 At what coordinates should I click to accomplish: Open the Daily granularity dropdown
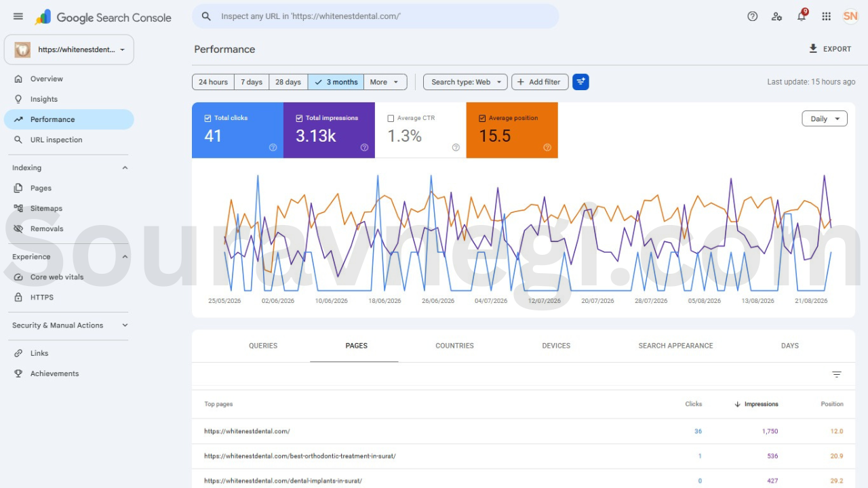point(825,119)
